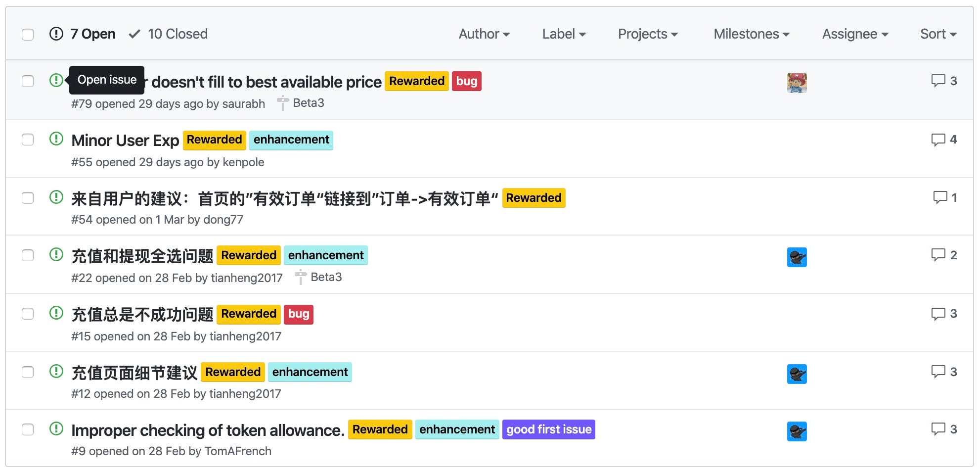This screenshot has width=980, height=475.
Task: Open the Improper checking of token allowance issue
Action: [208, 430]
